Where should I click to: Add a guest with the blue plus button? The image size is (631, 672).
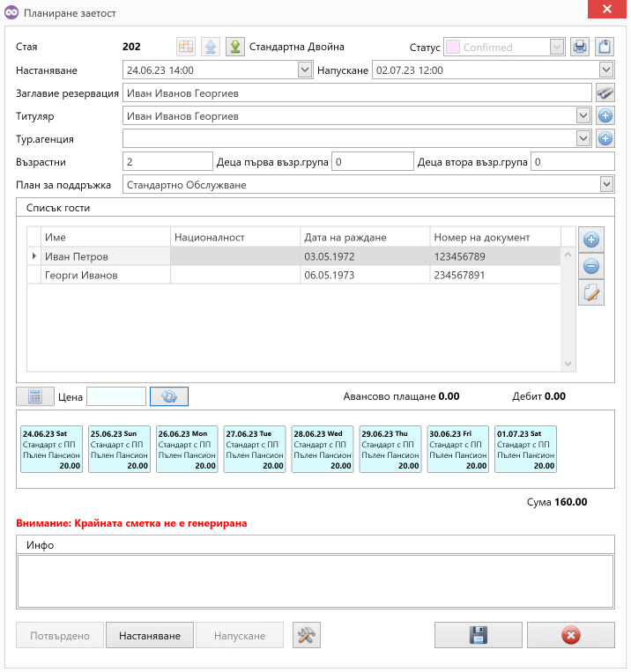(592, 240)
